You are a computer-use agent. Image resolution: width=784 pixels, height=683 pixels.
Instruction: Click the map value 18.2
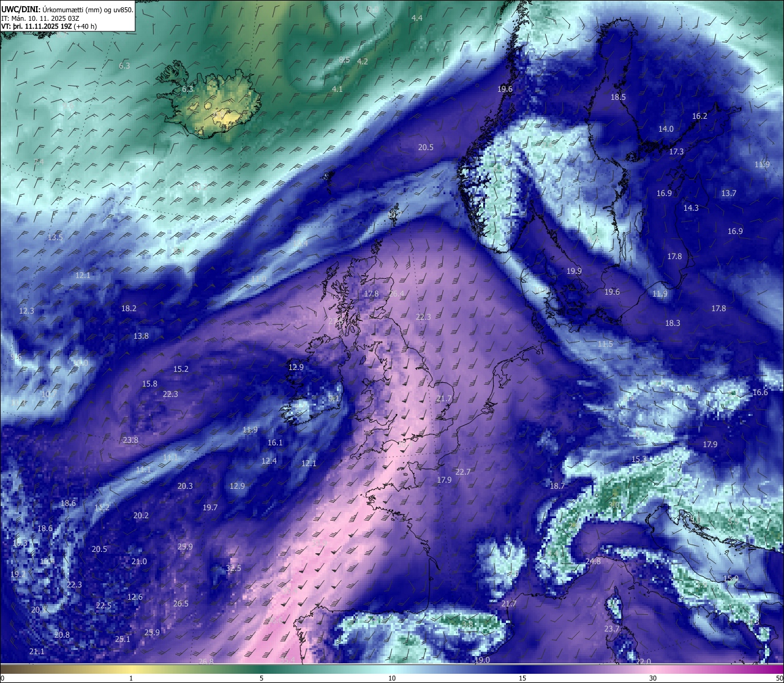[x=129, y=308]
